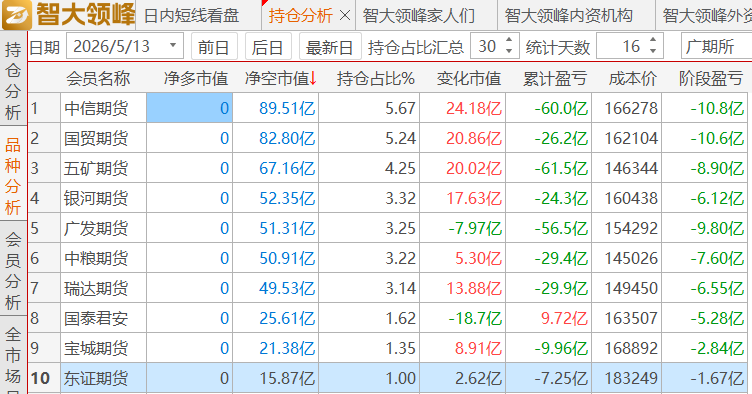Click the 后日 button
Viewport: 752px width, 394px height.
268,47
